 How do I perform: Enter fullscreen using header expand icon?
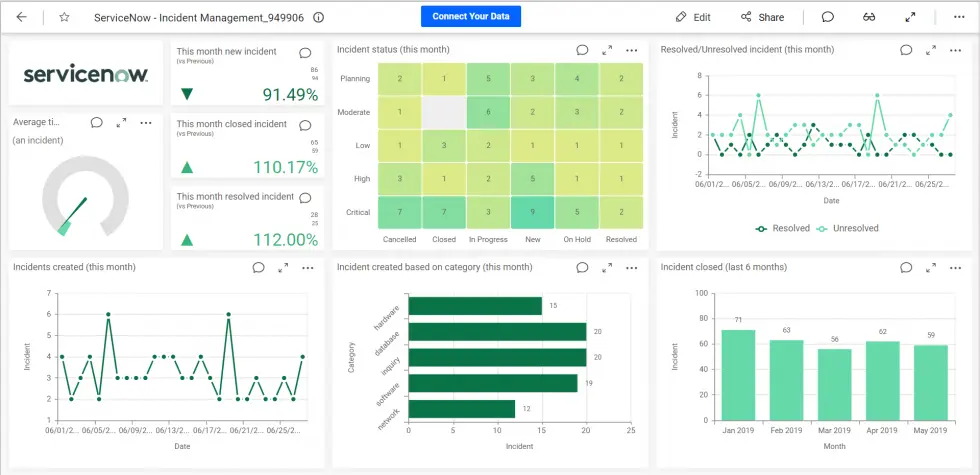point(910,17)
